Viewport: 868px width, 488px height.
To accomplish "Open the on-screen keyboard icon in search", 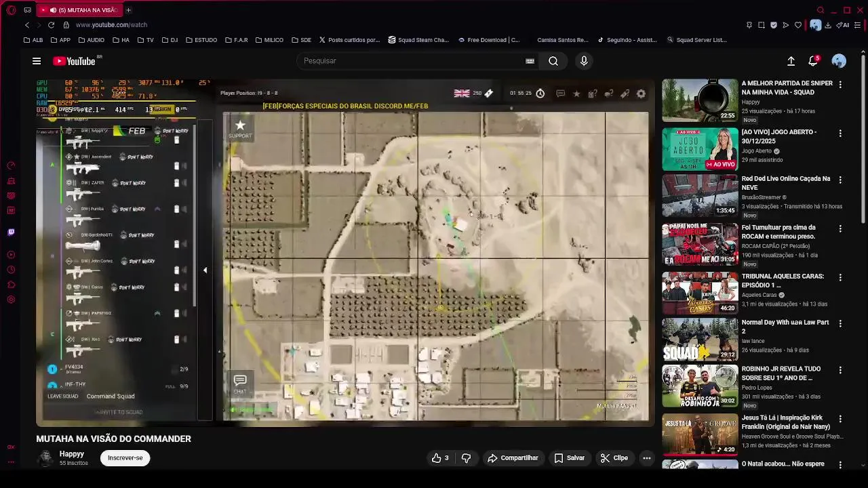I will point(530,61).
